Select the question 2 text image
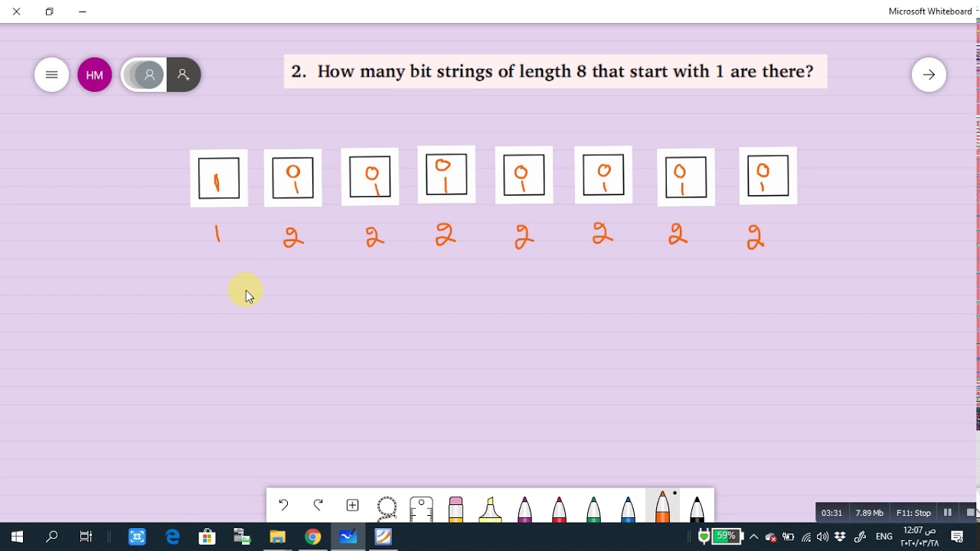Screen dimensions: 980x551 pos(555,71)
